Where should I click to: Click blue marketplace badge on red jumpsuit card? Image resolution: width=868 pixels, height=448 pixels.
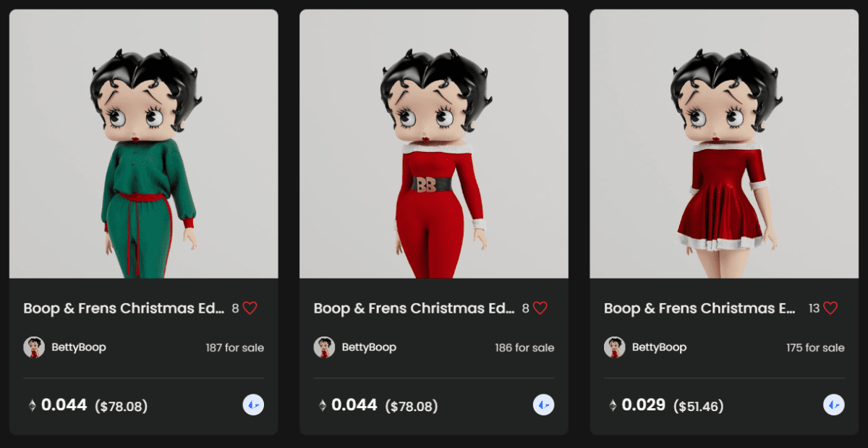544,405
